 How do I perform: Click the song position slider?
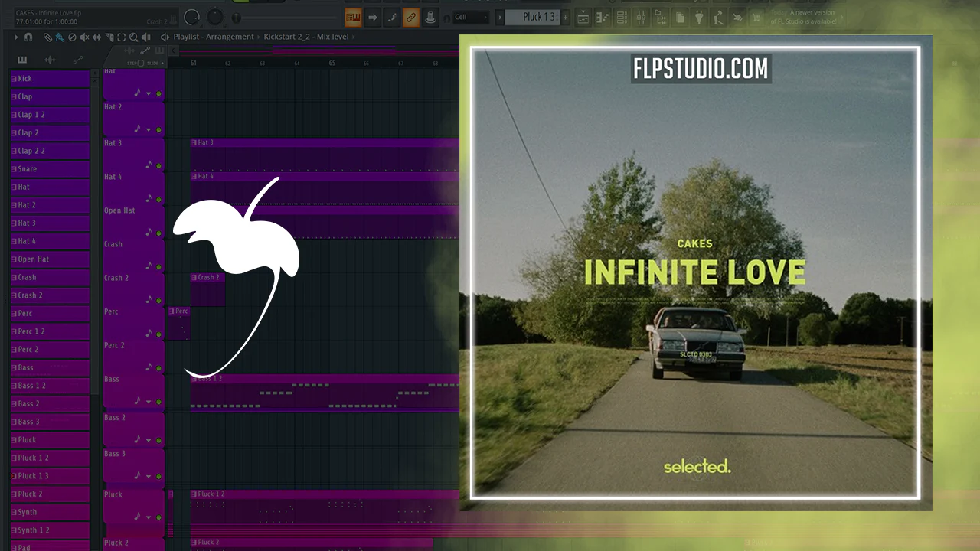283,17
